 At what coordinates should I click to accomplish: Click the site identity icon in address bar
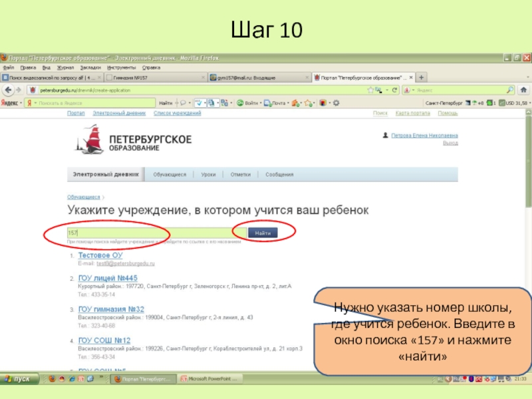coord(33,90)
